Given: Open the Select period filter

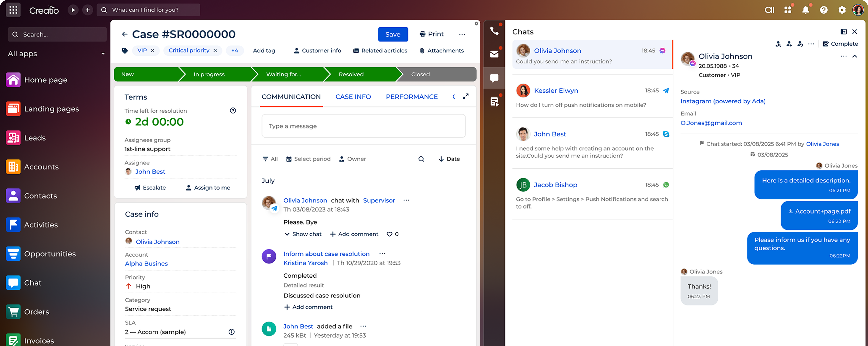Looking at the screenshot, I should (308, 159).
